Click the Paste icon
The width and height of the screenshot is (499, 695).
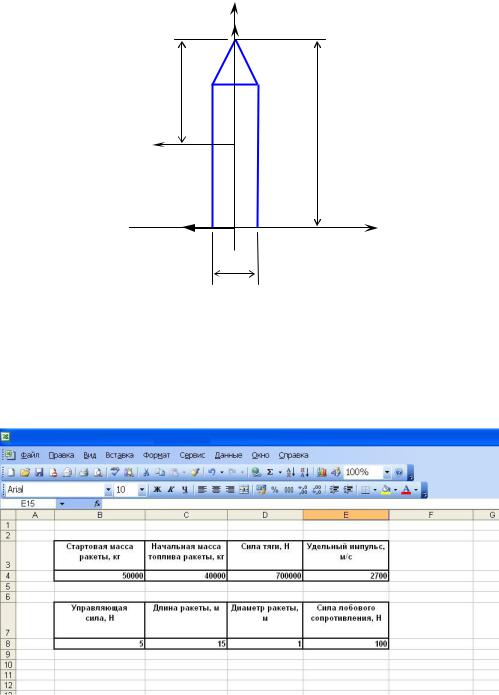(x=174, y=472)
